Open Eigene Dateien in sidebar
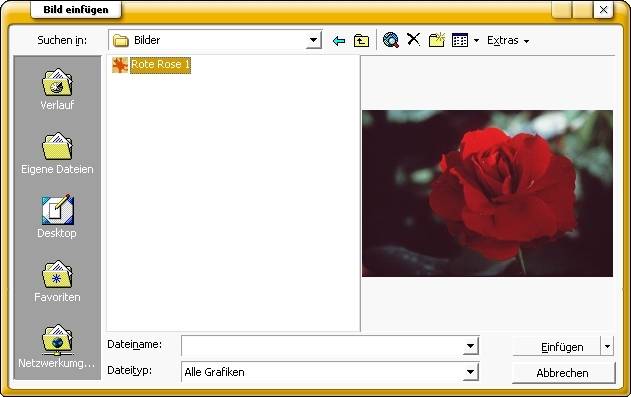 point(57,153)
